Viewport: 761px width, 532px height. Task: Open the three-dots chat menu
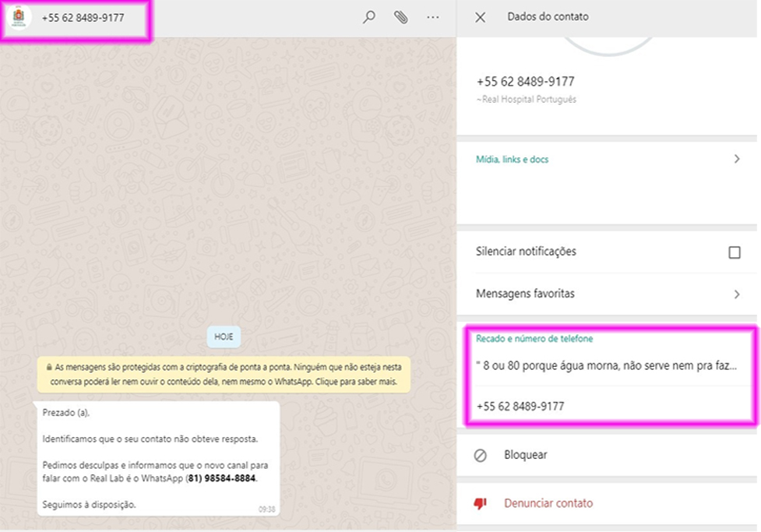433,17
